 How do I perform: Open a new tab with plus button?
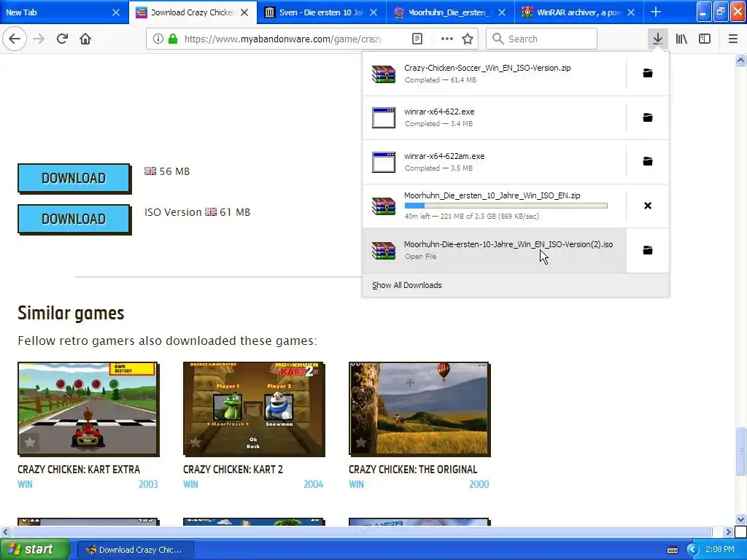click(656, 12)
